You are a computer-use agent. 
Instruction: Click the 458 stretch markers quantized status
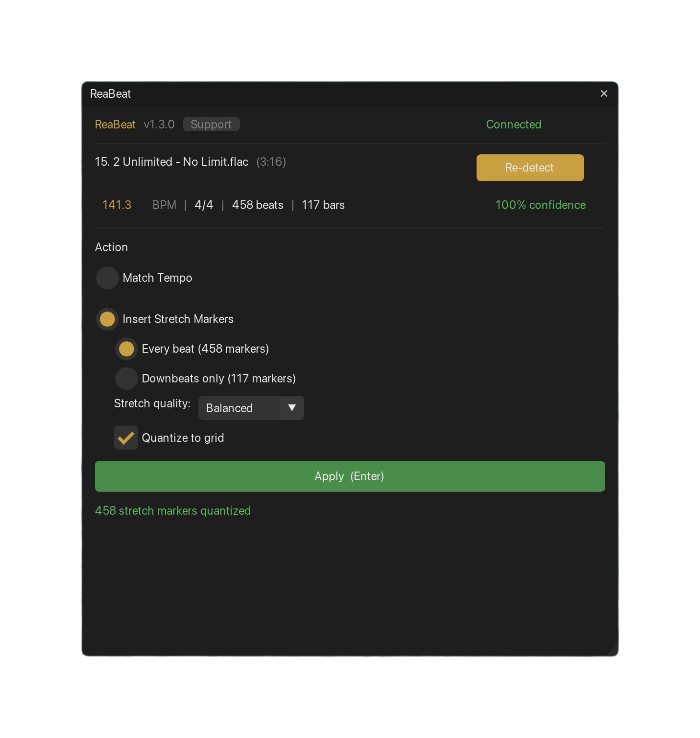[173, 511]
